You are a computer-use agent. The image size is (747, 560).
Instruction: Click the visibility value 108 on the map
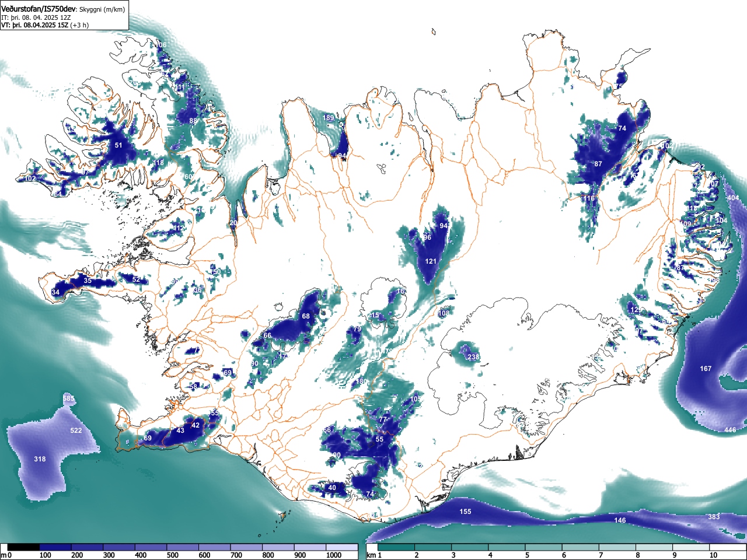[444, 313]
